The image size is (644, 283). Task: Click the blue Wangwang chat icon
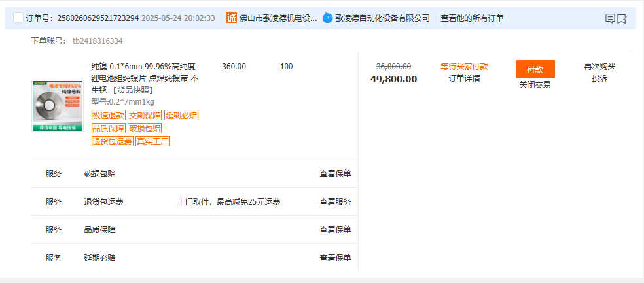tap(327, 18)
